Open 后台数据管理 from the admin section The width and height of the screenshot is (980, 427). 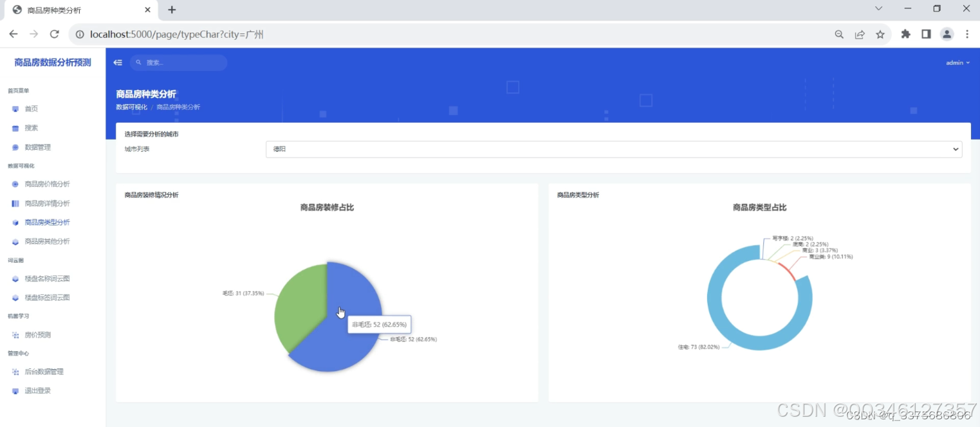point(43,371)
